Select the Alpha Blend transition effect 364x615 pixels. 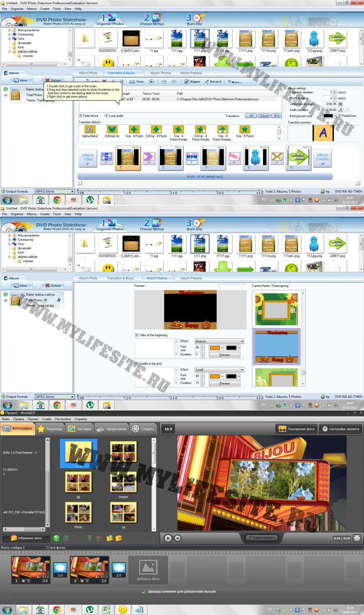tap(90, 130)
